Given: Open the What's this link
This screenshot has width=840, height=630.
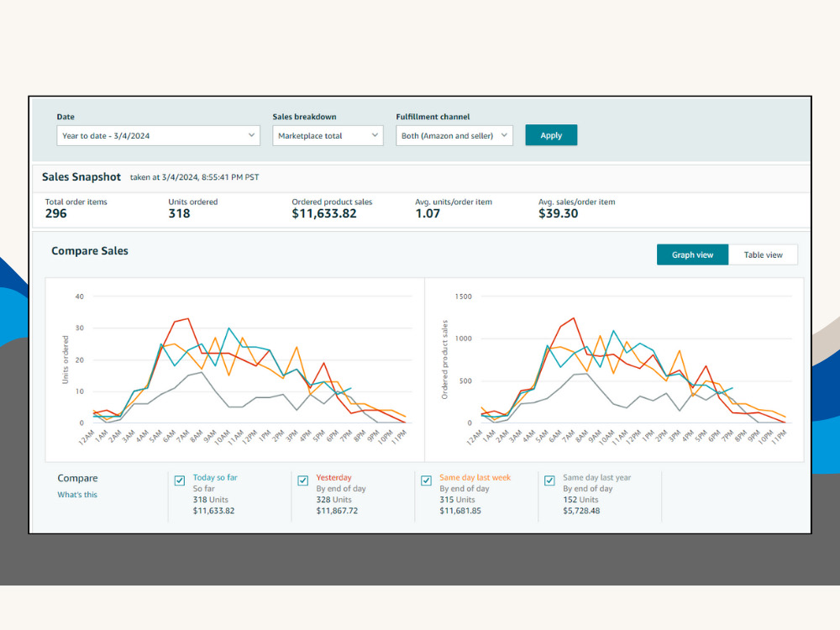Looking at the screenshot, I should [77, 495].
